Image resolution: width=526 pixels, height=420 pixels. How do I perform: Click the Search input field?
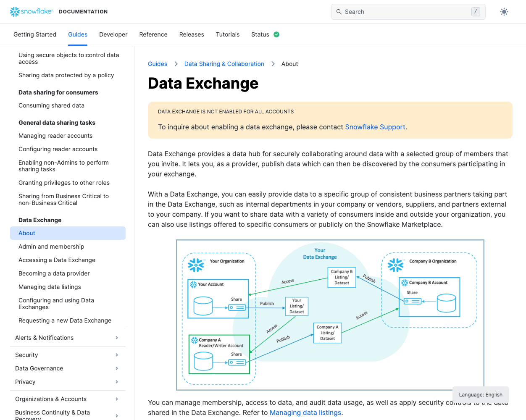pyautogui.click(x=408, y=12)
